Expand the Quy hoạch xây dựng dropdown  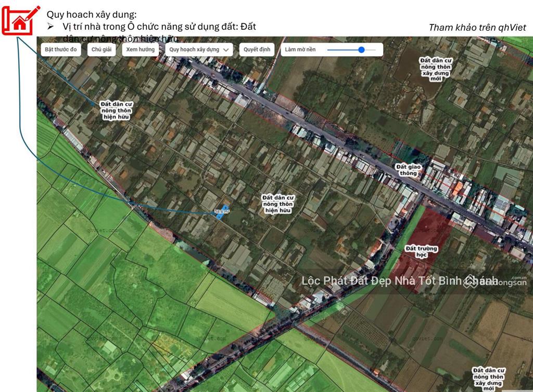198,49
